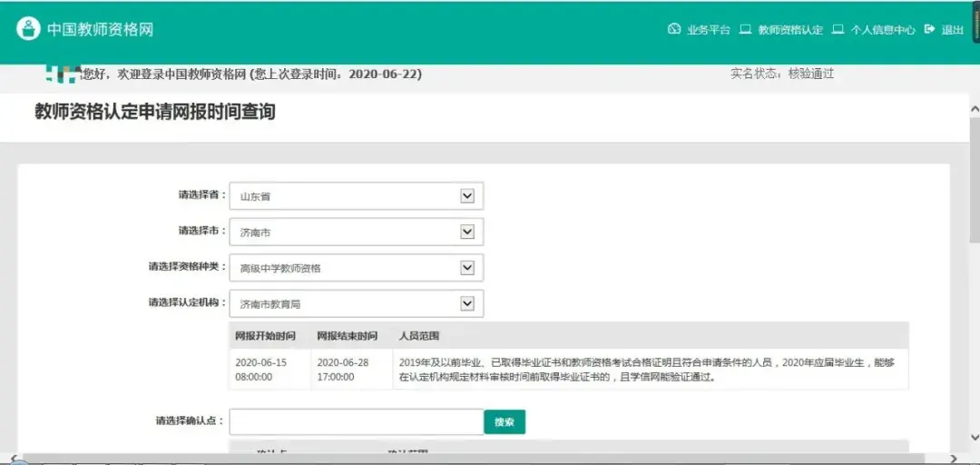
Task: Click the vertical scrollbar up arrow
Action: [975, 109]
